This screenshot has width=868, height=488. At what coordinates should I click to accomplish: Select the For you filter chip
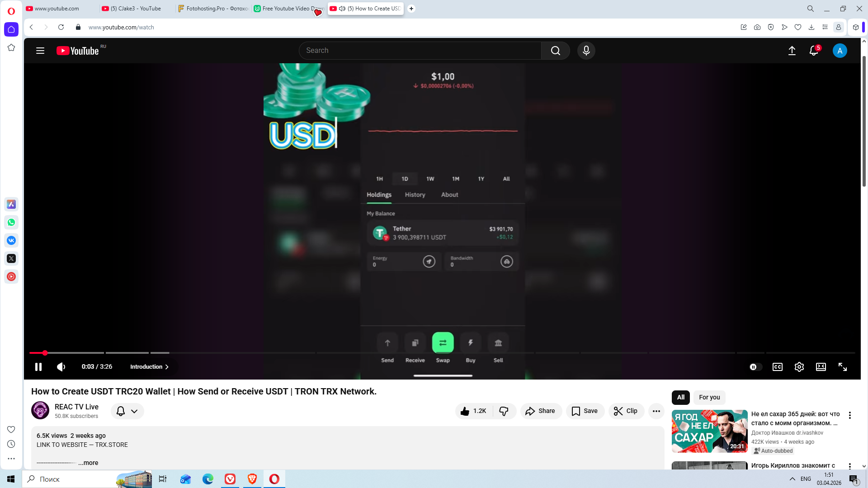coord(709,397)
